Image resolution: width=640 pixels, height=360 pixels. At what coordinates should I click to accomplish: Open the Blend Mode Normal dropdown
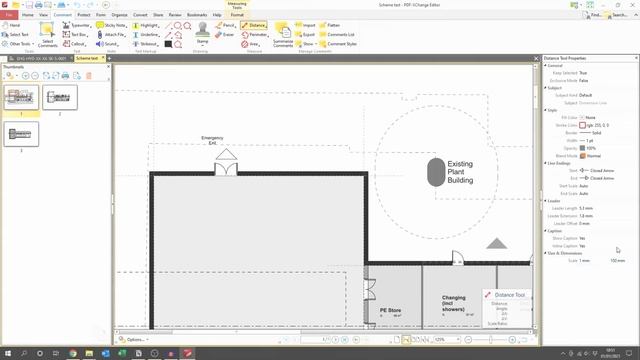pos(590,156)
